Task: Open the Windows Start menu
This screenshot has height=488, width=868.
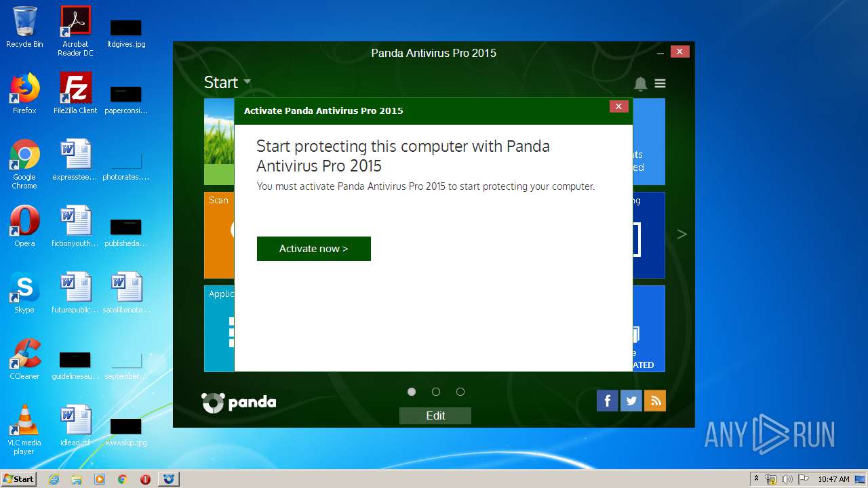Action: point(19,479)
